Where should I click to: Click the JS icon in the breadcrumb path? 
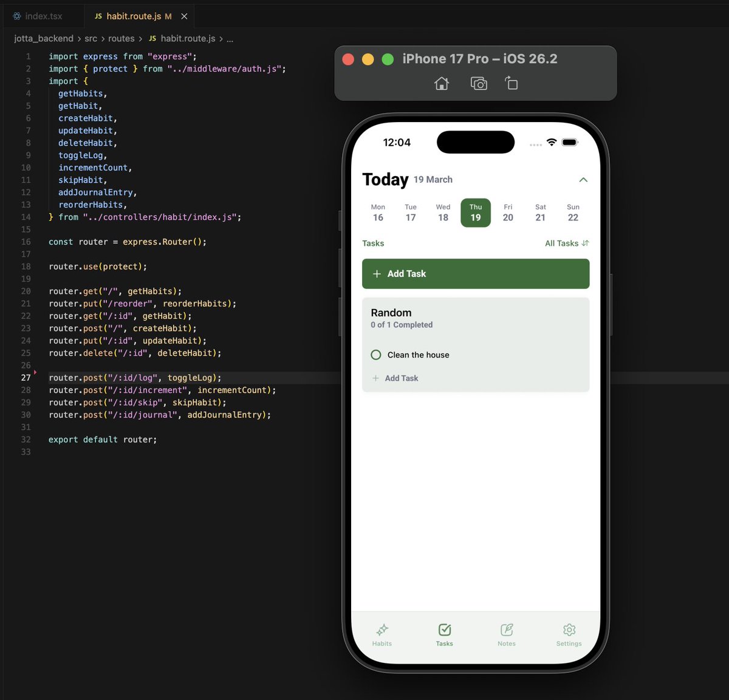coord(152,38)
